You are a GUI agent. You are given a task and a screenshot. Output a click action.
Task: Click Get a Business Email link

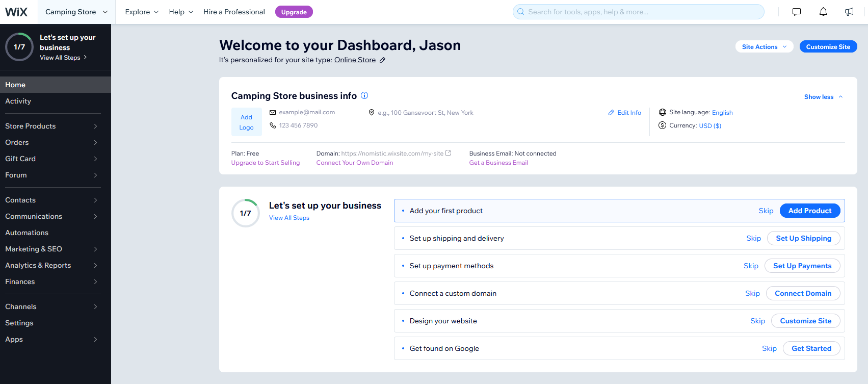pyautogui.click(x=498, y=163)
